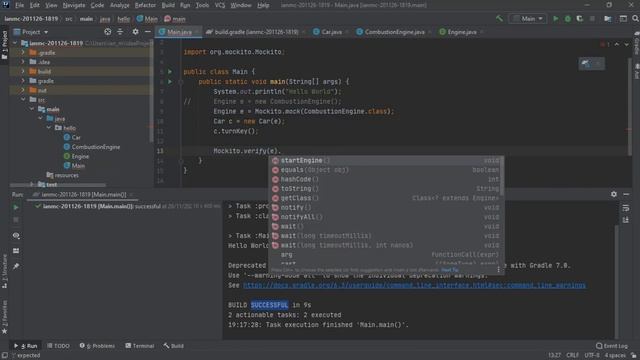Click the stop icon in Run panel
The image size is (640, 360).
click(x=16, y=220)
